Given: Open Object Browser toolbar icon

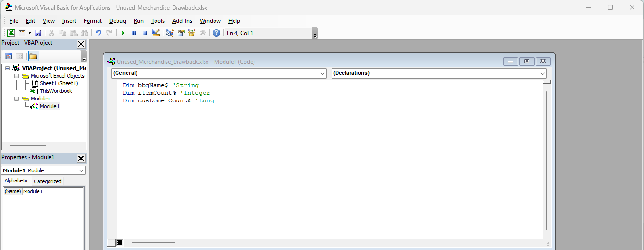Looking at the screenshot, I should click(x=192, y=33).
